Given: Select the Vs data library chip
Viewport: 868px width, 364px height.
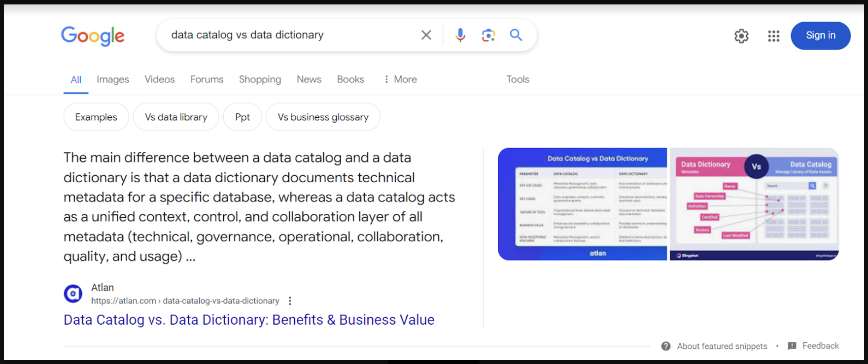Looking at the screenshot, I should [176, 117].
